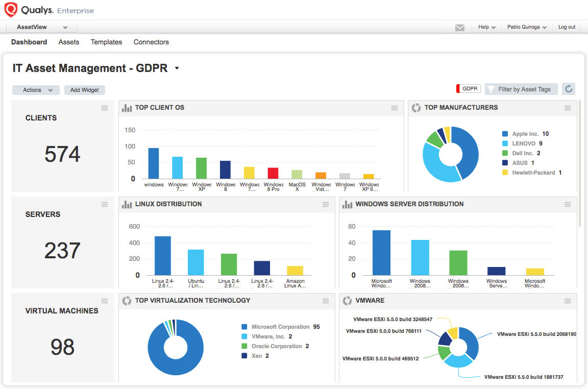Open Pablo Quiroga user dropdown
This screenshot has height=389, width=588.
[x=527, y=27]
